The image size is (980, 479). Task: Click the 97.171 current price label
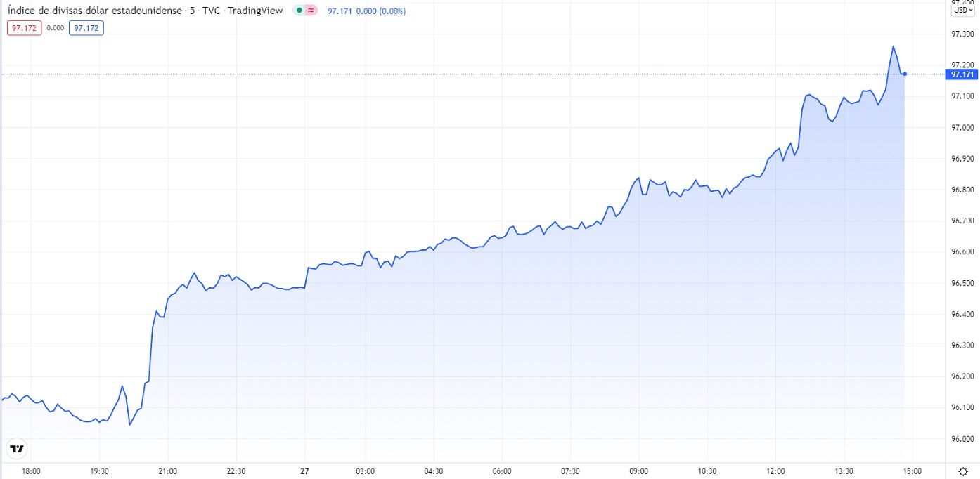point(962,74)
